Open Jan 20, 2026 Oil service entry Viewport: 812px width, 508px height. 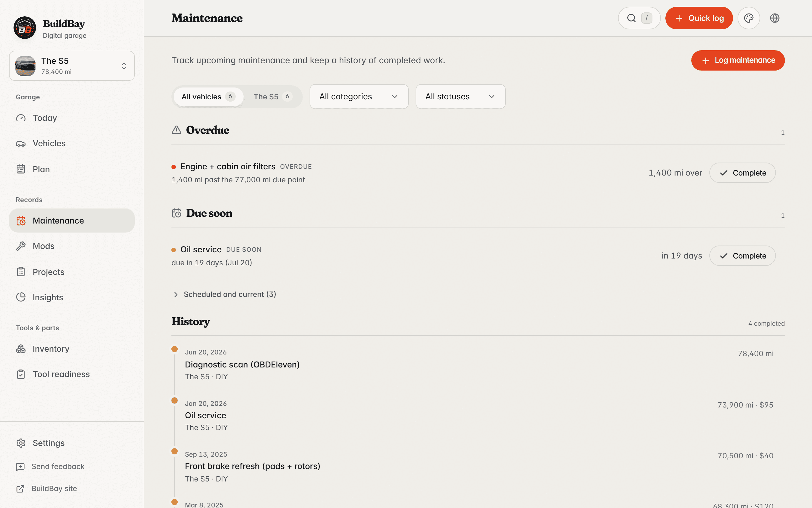pos(206,416)
